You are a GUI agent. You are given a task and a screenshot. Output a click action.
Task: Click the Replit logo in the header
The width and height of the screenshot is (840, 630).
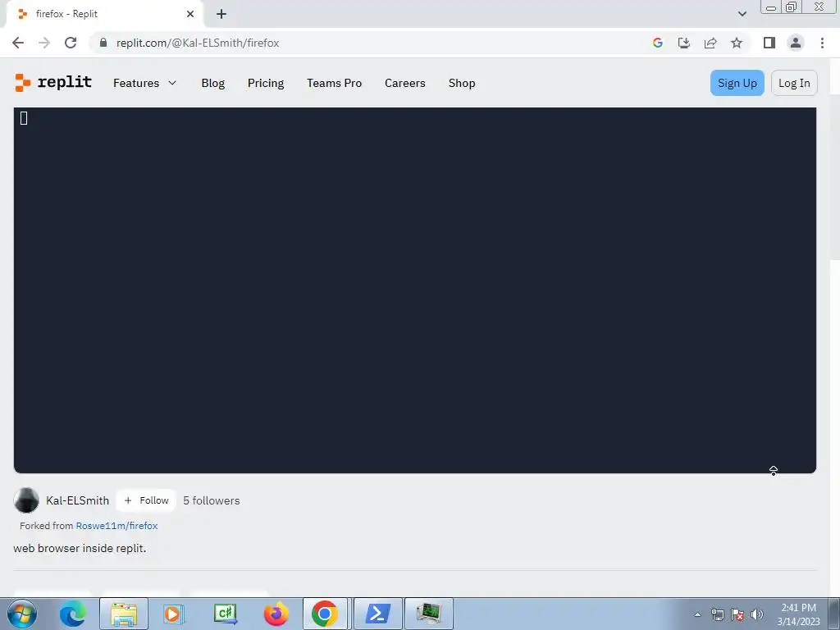[53, 83]
